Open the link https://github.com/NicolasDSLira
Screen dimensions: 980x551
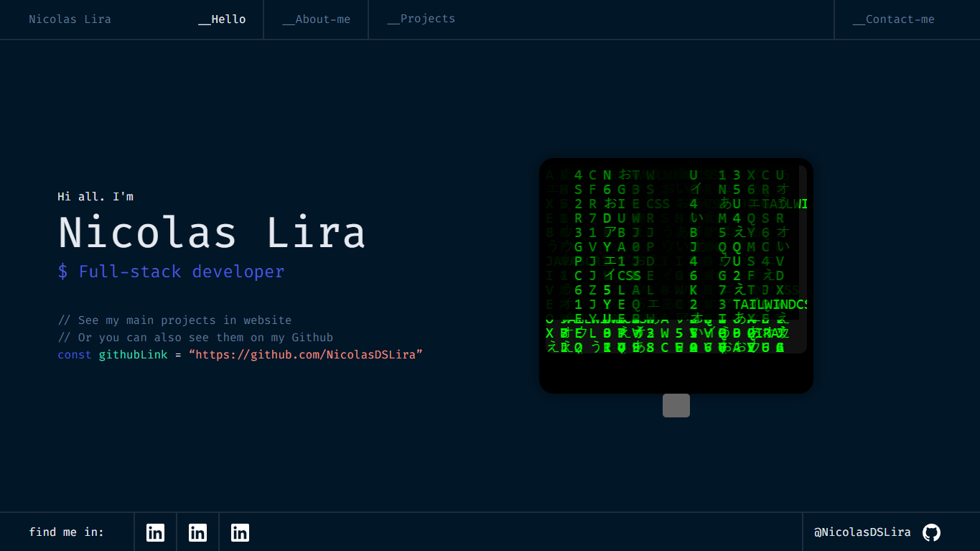point(305,354)
